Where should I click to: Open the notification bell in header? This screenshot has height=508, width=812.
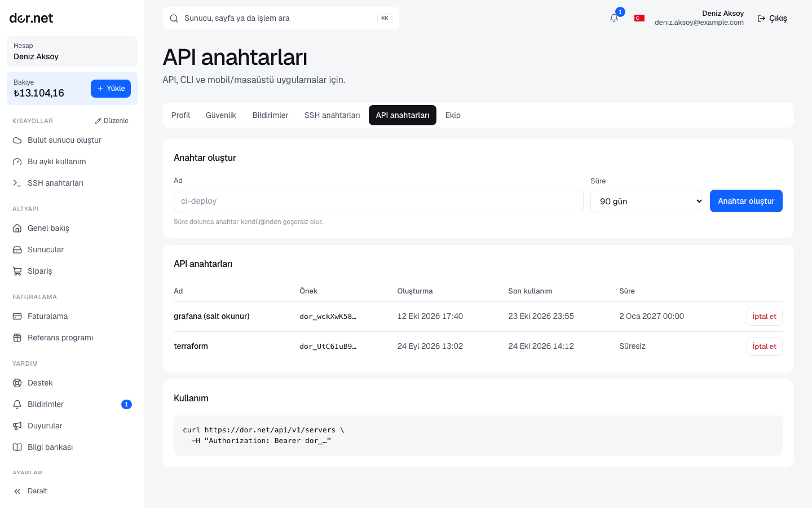(614, 18)
